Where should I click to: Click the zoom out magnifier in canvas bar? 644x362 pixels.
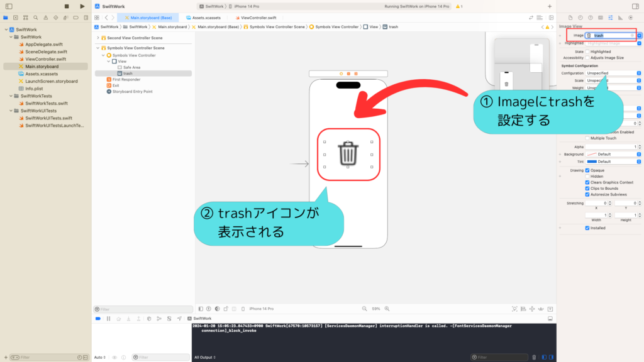pyautogui.click(x=364, y=309)
